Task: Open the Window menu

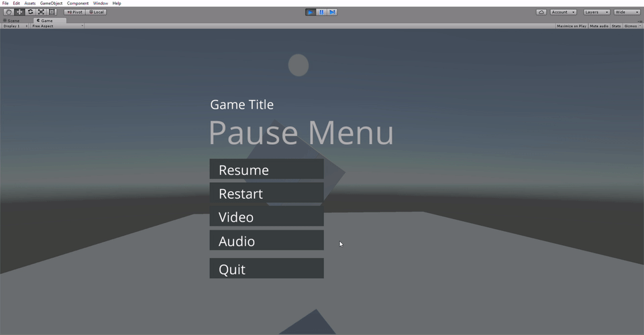Action: (x=101, y=3)
